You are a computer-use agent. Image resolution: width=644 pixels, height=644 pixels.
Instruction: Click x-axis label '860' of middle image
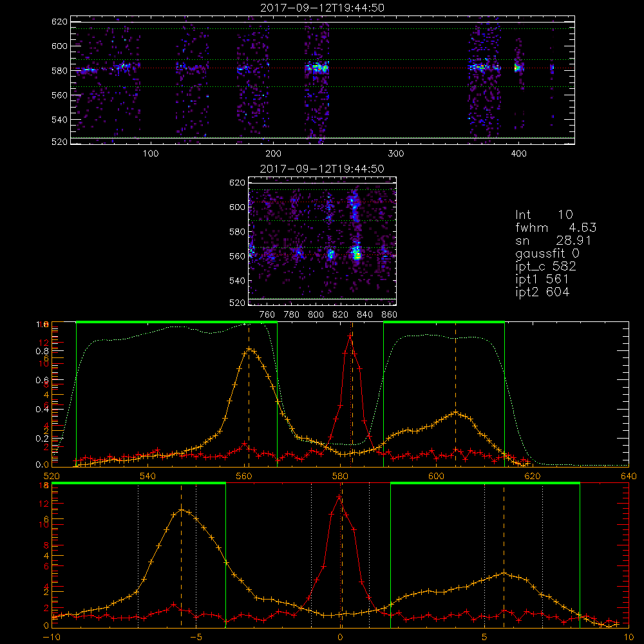(x=390, y=315)
